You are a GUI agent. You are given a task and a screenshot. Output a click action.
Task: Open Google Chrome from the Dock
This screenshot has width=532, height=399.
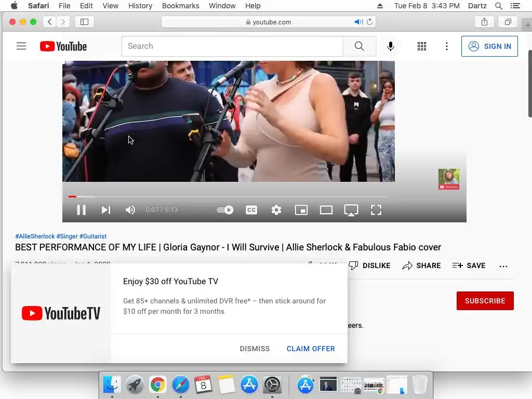(x=158, y=385)
